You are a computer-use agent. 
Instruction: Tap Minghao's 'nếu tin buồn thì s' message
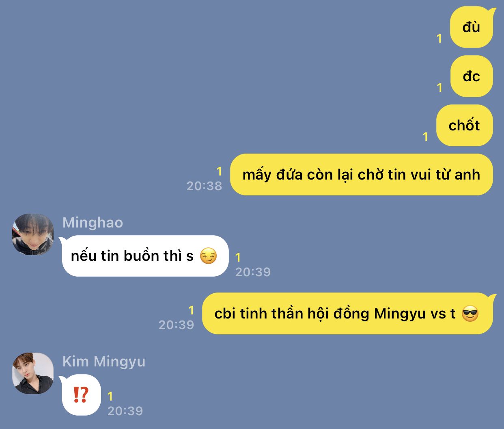pos(144,256)
